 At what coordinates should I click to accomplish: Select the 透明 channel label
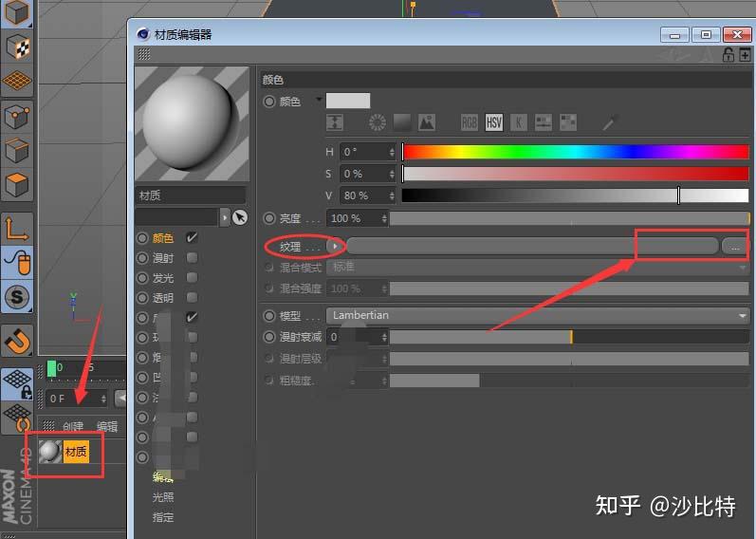click(x=162, y=298)
